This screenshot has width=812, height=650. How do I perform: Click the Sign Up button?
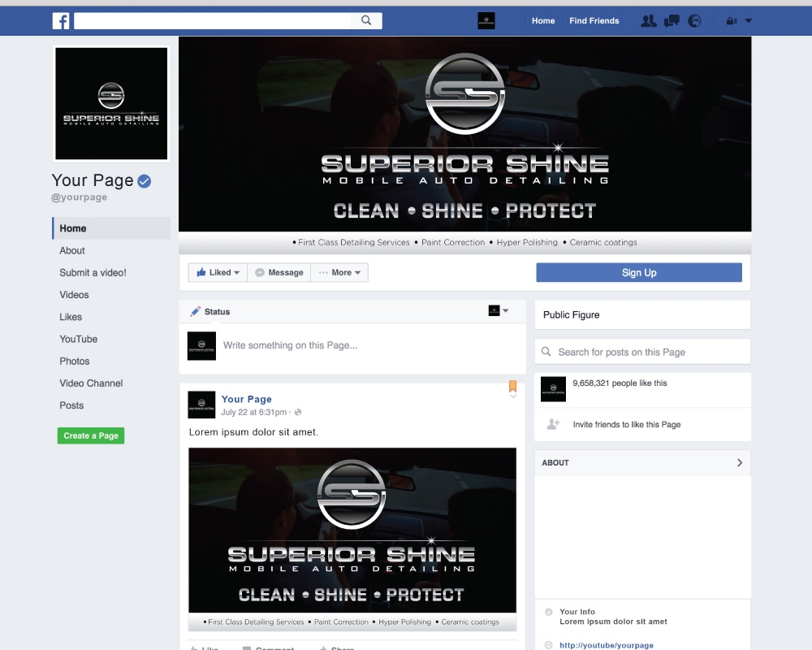coord(639,272)
